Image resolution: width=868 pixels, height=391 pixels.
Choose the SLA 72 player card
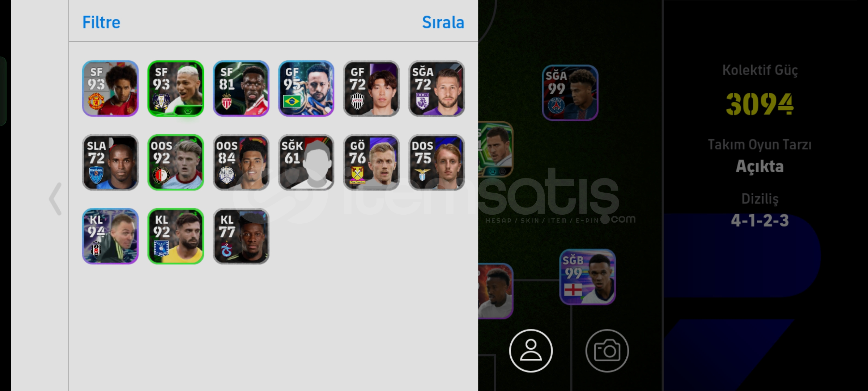110,162
